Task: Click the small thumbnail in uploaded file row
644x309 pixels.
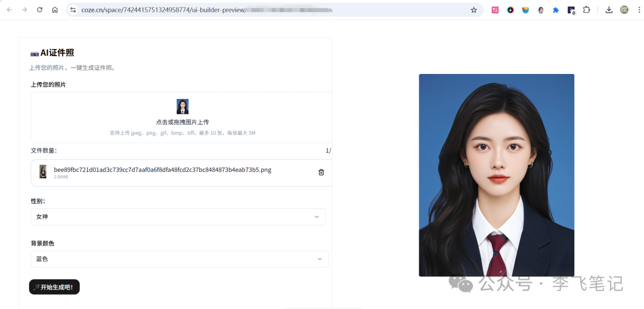Action: pos(43,172)
